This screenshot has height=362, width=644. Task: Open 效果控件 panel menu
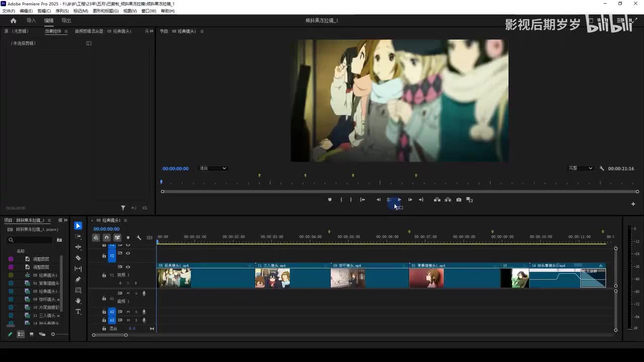[65, 31]
